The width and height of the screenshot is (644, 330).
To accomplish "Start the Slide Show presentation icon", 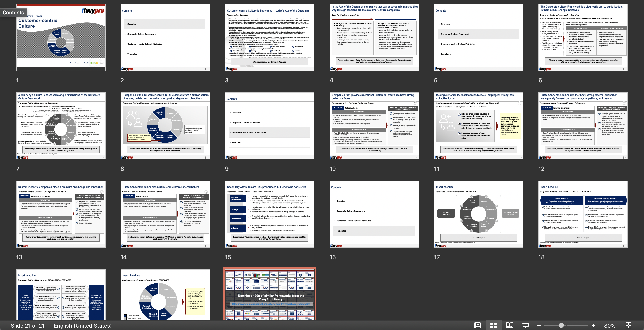I will pyautogui.click(x=525, y=325).
